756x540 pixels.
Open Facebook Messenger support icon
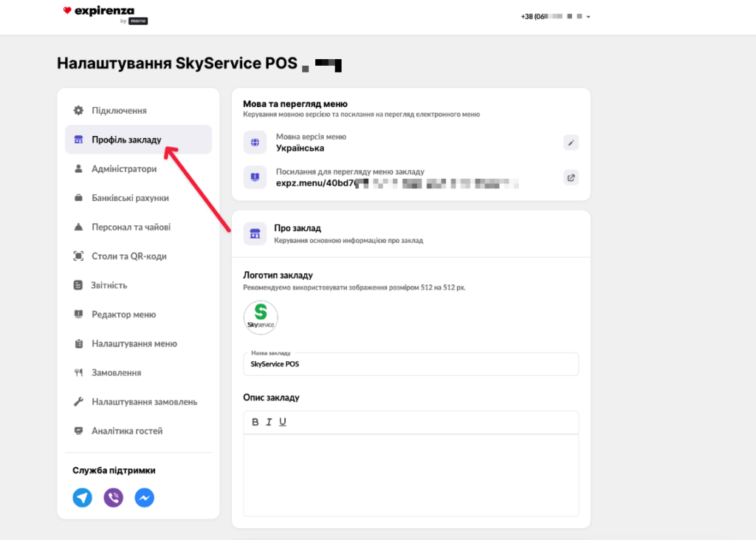145,498
